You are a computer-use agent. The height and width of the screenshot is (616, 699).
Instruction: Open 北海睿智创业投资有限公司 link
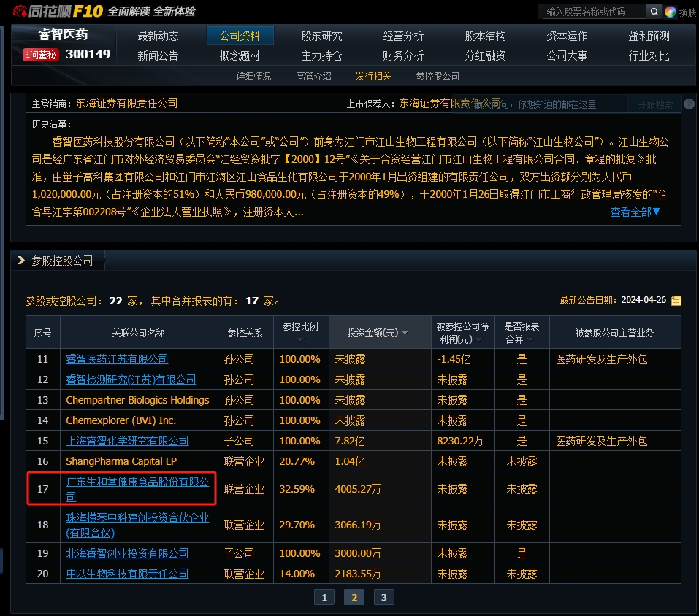pyautogui.click(x=127, y=553)
